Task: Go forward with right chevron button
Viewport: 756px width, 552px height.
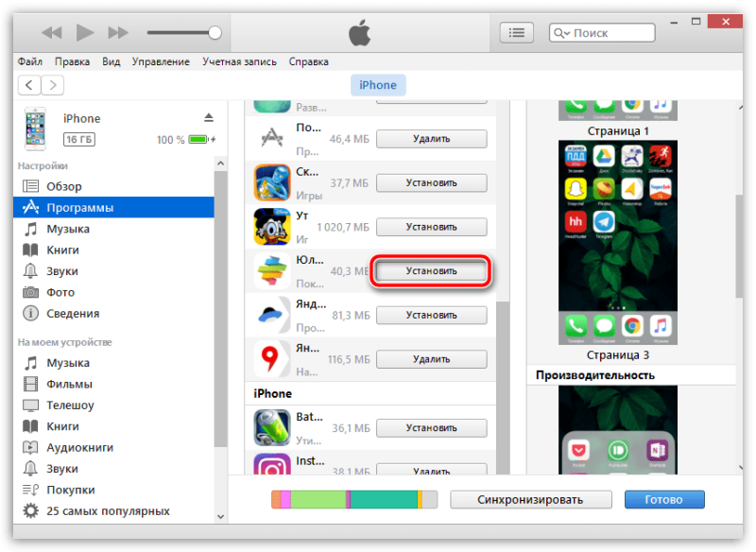Action: 53,85
